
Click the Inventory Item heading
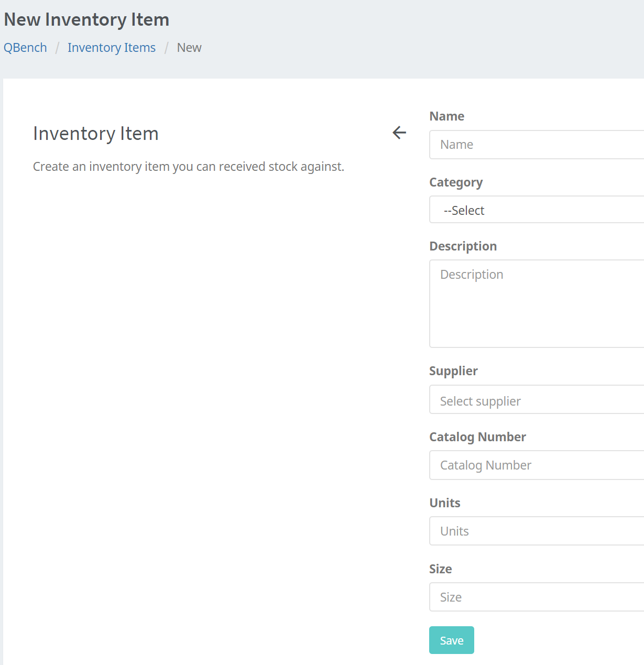tap(96, 133)
